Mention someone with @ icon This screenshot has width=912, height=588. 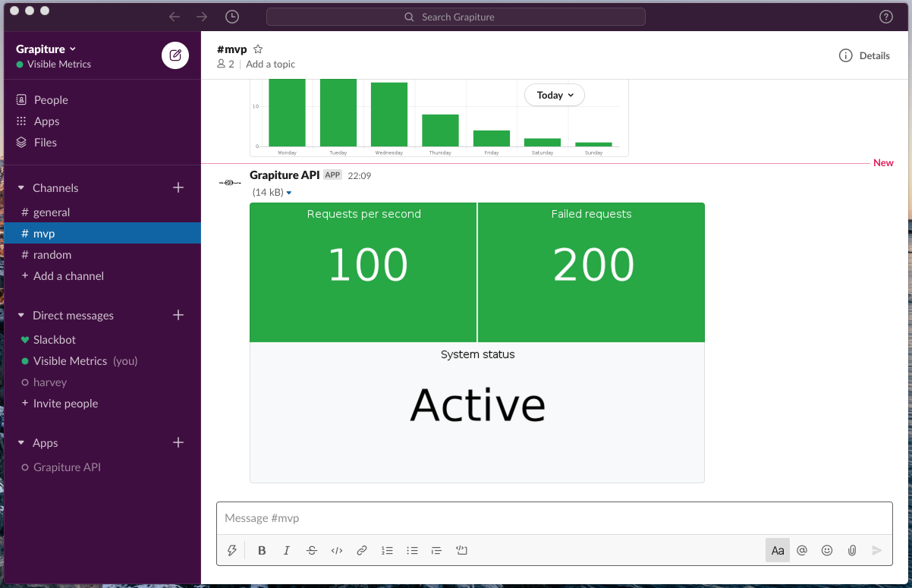point(802,551)
